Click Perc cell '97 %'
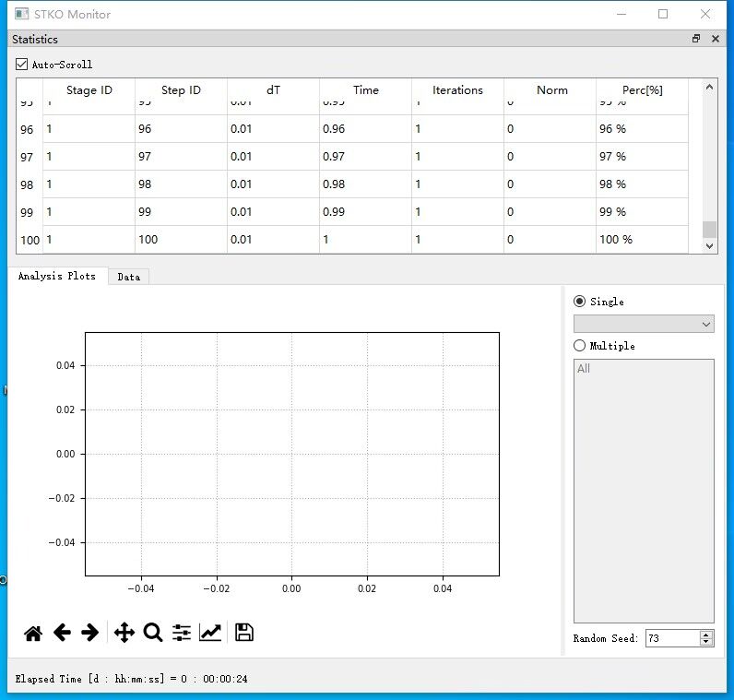 [x=642, y=157]
